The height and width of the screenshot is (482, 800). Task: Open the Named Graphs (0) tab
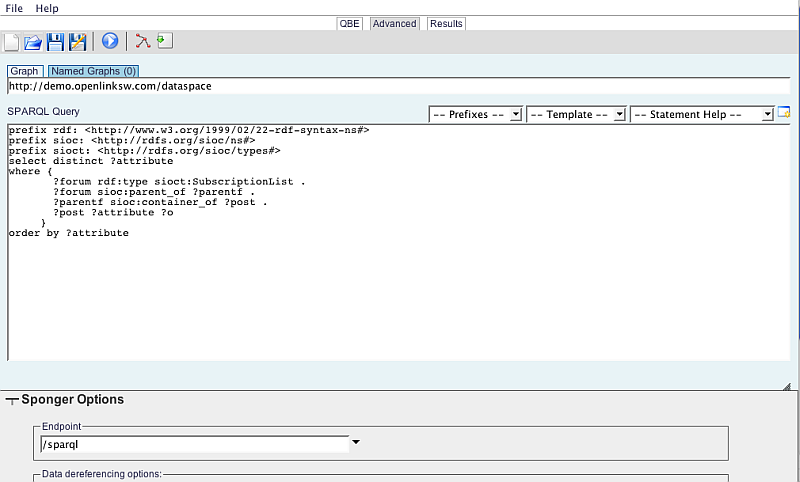point(94,71)
